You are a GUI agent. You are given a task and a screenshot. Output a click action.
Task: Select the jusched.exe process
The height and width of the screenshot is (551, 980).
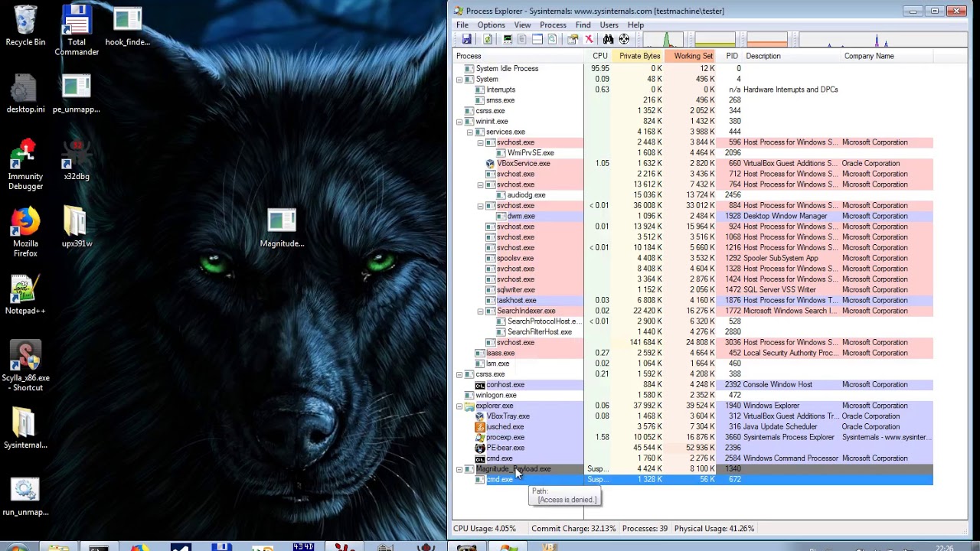(x=693, y=427)
